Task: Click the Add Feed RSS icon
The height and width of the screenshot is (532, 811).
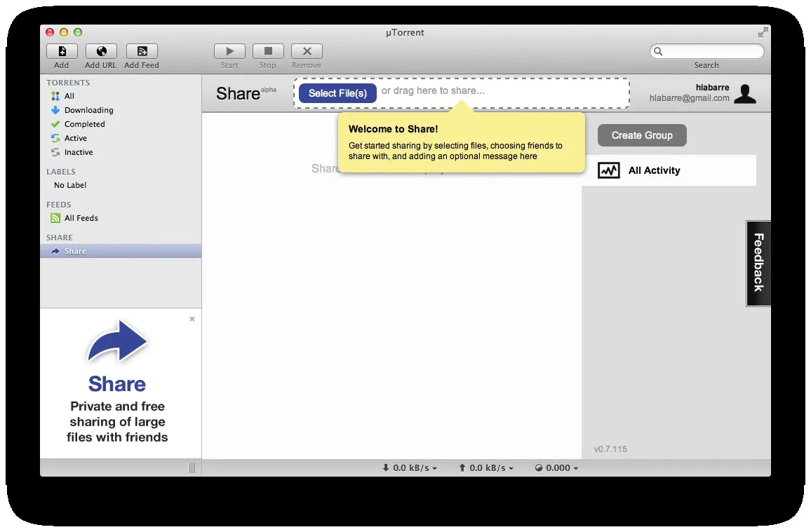Action: click(142, 51)
